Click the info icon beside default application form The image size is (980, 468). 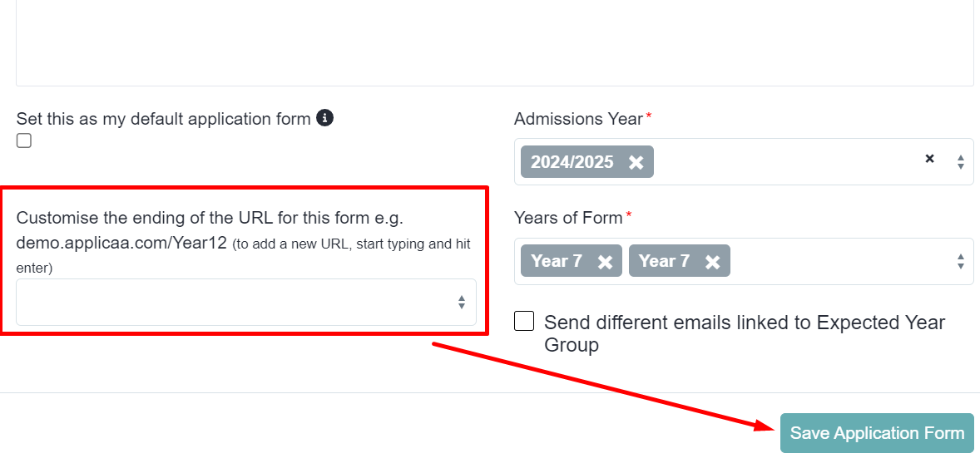pos(324,117)
